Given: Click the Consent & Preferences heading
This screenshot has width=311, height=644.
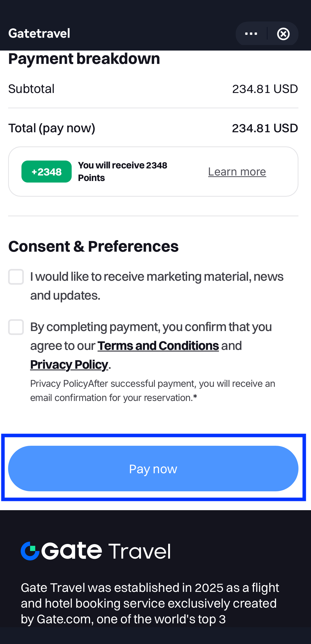Looking at the screenshot, I should [x=93, y=246].
